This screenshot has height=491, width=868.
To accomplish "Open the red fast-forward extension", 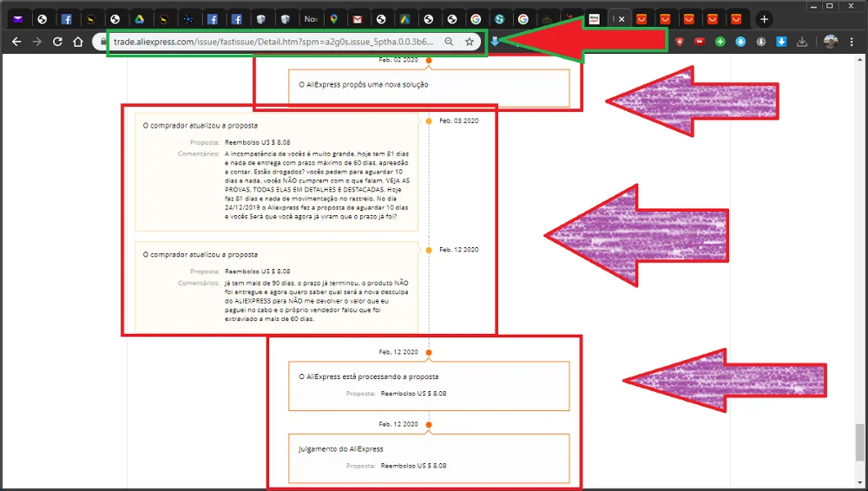I will 700,42.
